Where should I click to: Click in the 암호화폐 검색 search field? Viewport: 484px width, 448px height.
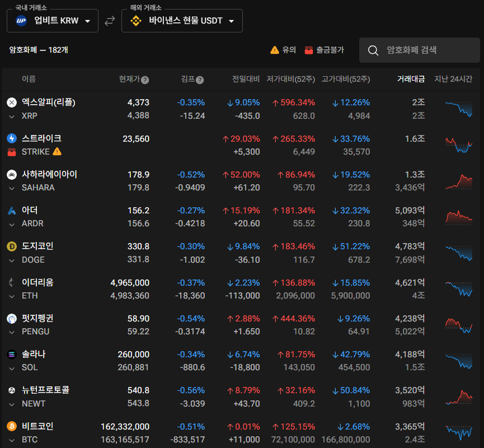click(420, 50)
